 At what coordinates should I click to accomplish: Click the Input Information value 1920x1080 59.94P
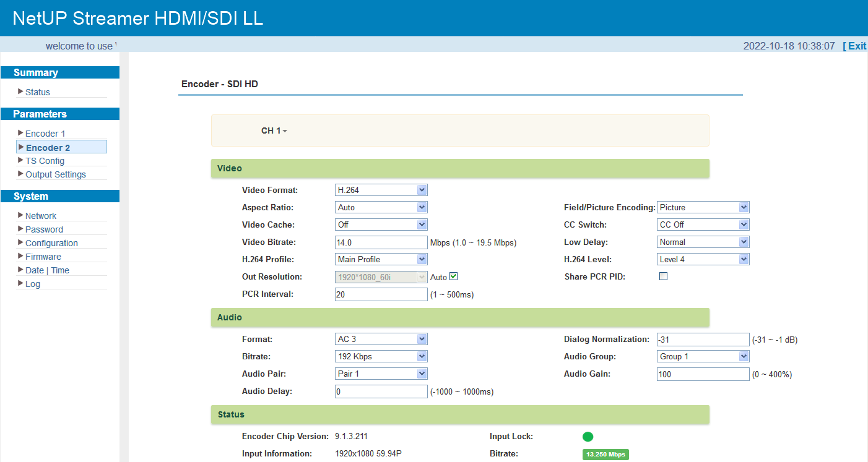pyautogui.click(x=368, y=454)
